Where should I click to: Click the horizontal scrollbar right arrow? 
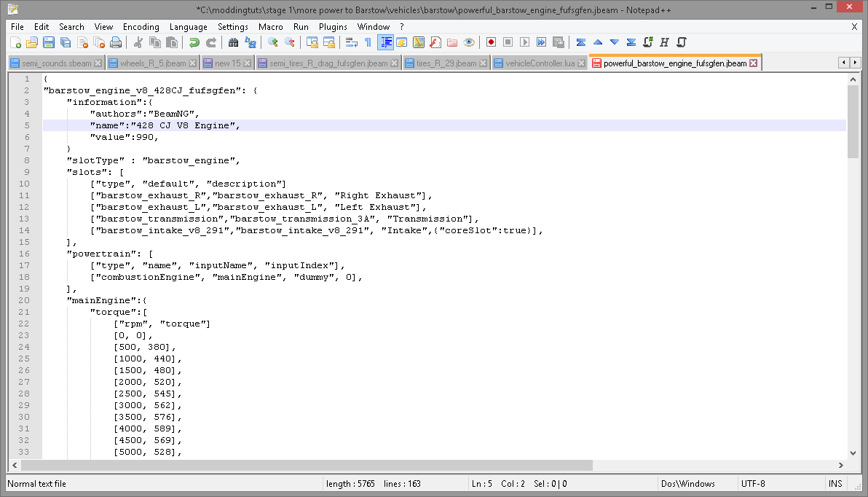[x=841, y=466]
